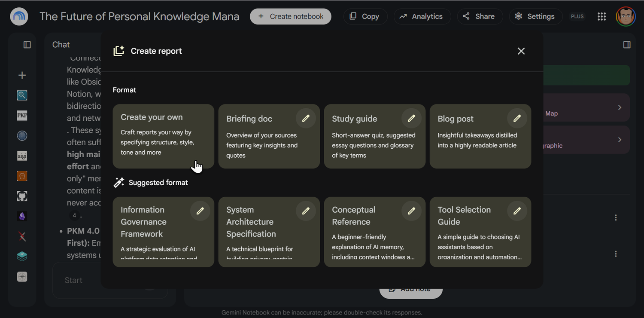Edit the Conceptual Reference format pencil
Screen dimensions: 644x318
point(411,211)
